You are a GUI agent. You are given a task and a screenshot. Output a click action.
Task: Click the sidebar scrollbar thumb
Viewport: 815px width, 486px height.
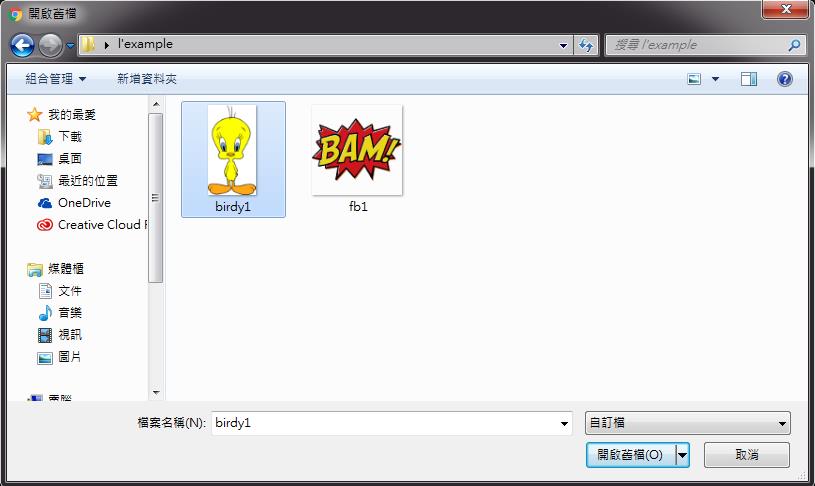[x=156, y=198]
